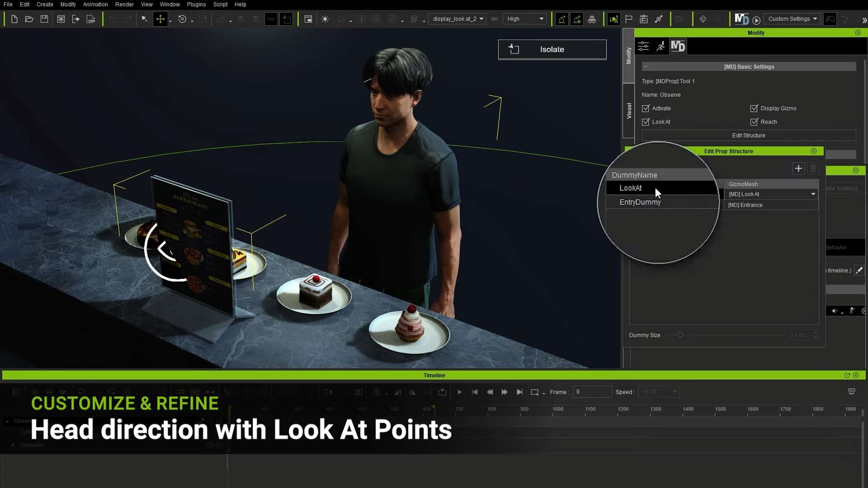This screenshot has height=488, width=868.
Task: Select the Rotate tool in the toolbar
Action: pos(183,19)
